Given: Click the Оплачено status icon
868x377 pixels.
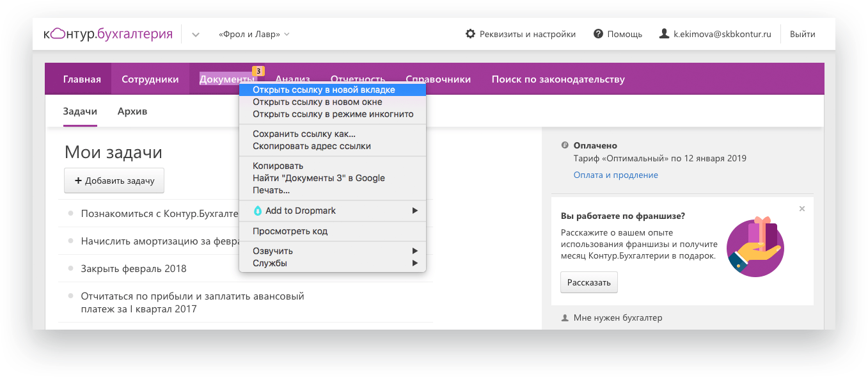Looking at the screenshot, I should tap(565, 145).
